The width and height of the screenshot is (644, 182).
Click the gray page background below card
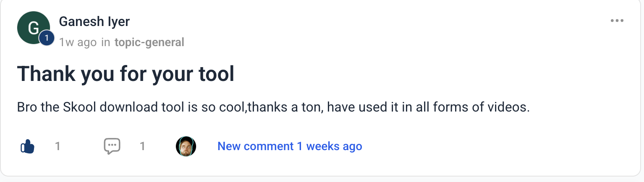[322, 179]
